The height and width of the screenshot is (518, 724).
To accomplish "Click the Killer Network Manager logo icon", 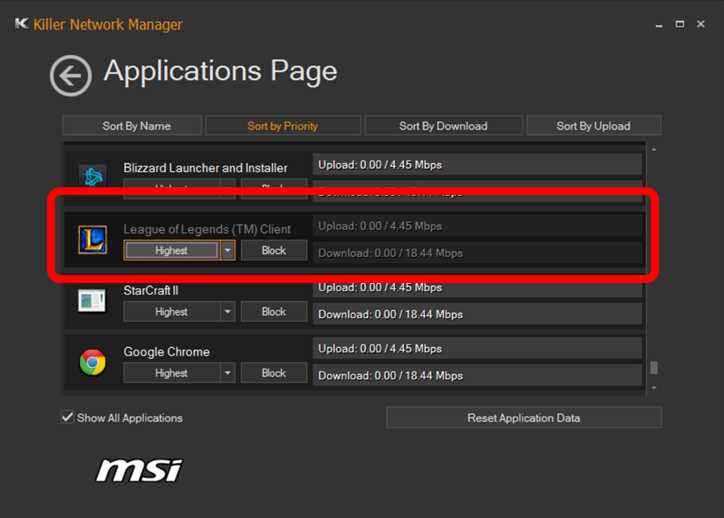I will pos(21,24).
